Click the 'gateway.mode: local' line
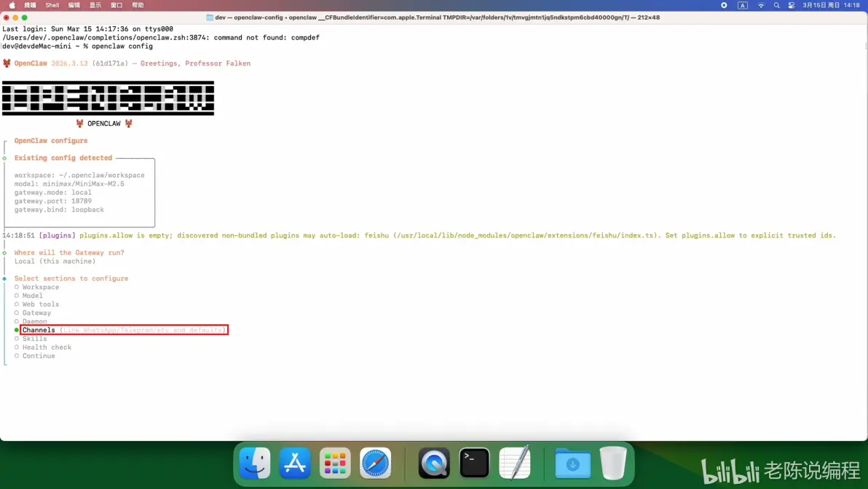 (53, 192)
